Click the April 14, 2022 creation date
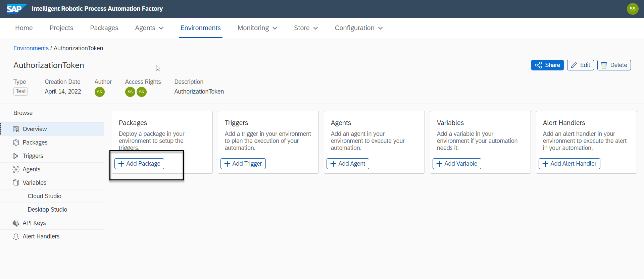This screenshot has width=644, height=279. pyautogui.click(x=63, y=92)
